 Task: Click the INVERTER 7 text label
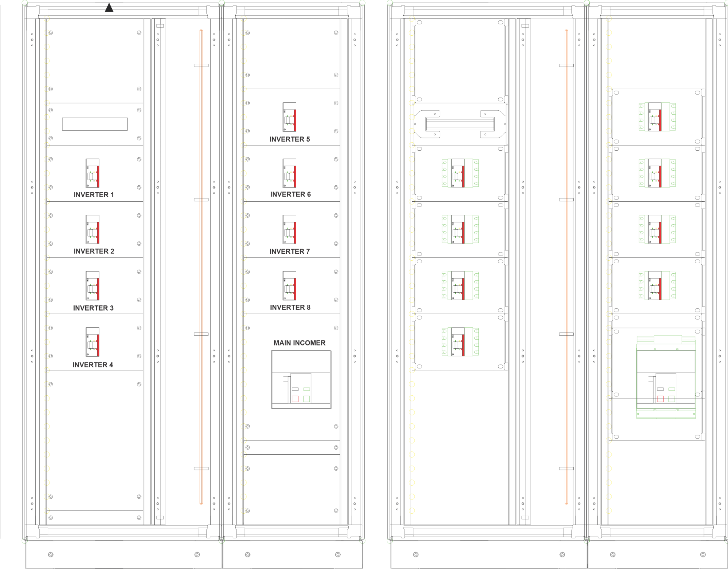point(290,252)
